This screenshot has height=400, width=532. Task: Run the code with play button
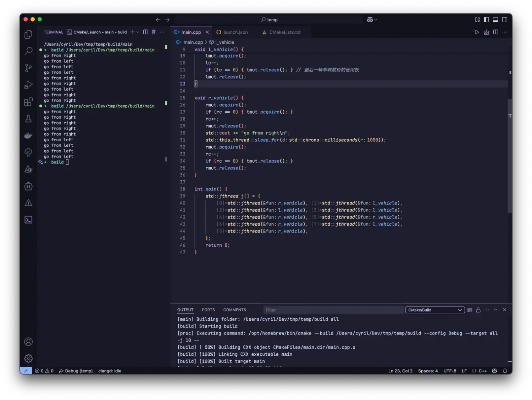tap(477, 32)
